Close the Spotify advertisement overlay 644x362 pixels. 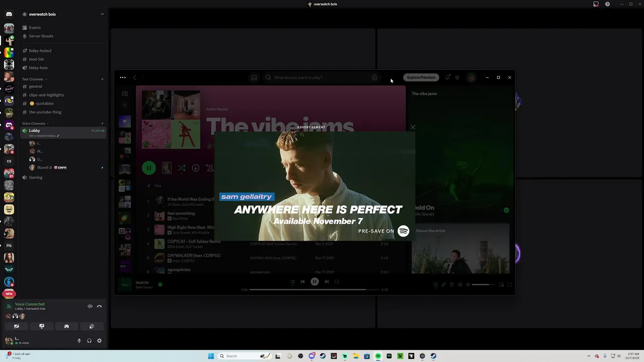point(413,127)
